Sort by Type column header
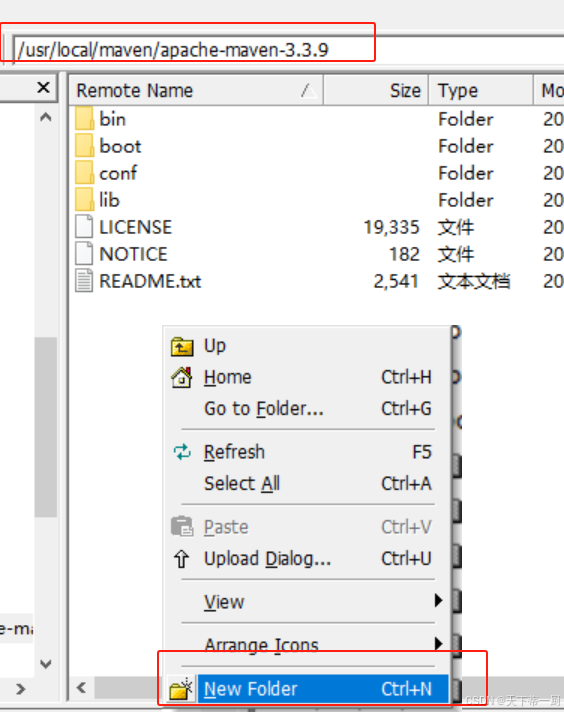This screenshot has height=712, width=564. point(481,90)
